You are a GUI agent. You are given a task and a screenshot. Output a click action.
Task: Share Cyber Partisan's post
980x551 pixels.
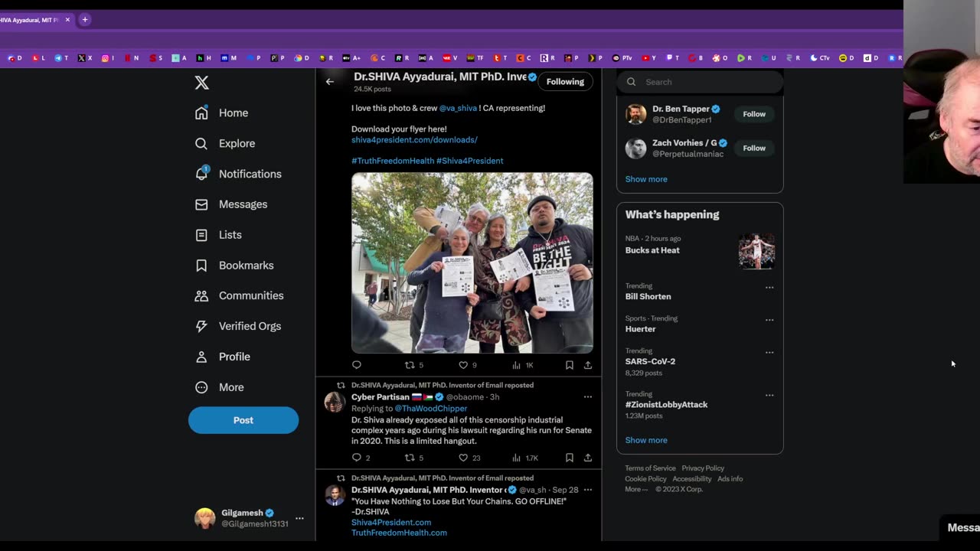(588, 458)
